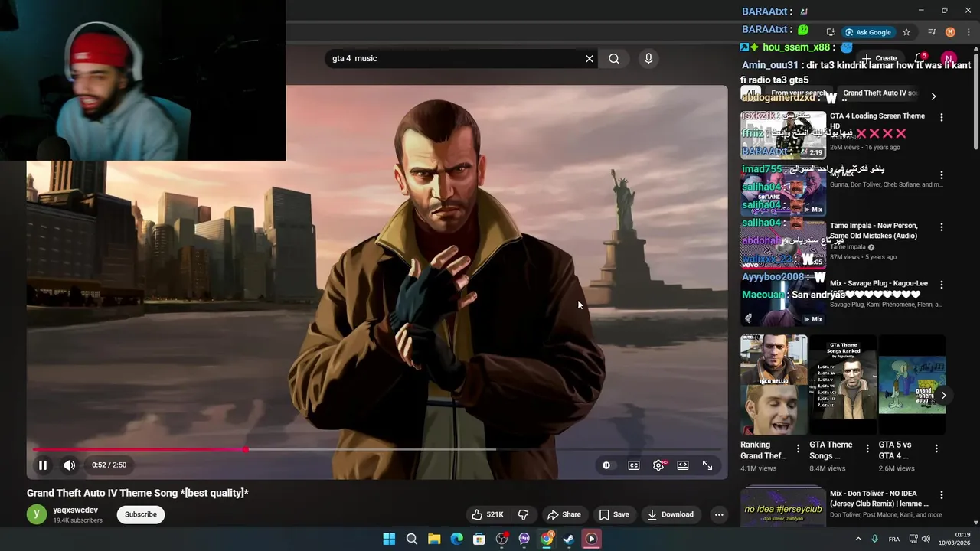Open the clock showing 01:19 10/03/2026
The image size is (980, 551).
952,539
